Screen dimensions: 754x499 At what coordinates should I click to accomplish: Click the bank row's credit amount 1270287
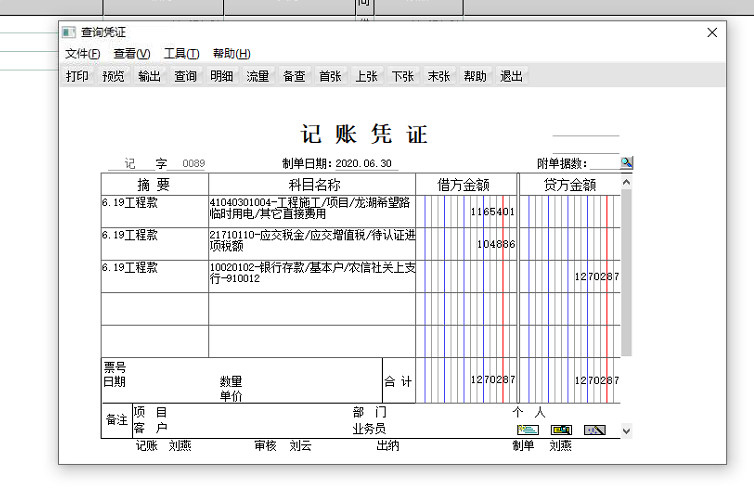597,276
